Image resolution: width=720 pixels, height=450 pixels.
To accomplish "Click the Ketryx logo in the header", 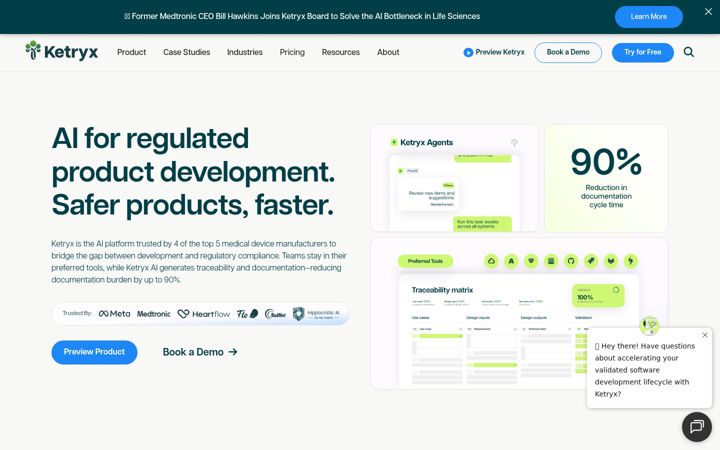I will 62,51.
